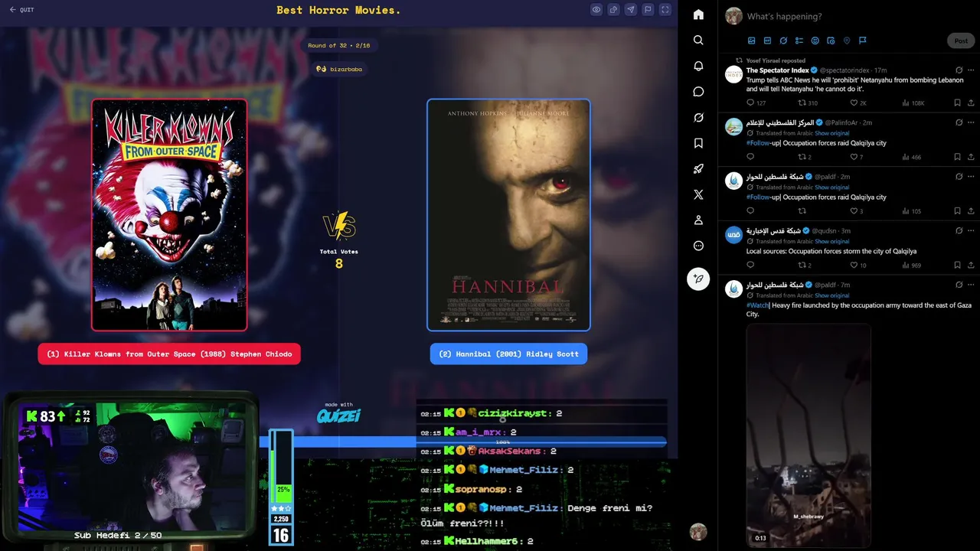Like The Spectator Index post showing 2K
This screenshot has height=551, width=980.
pyautogui.click(x=858, y=103)
